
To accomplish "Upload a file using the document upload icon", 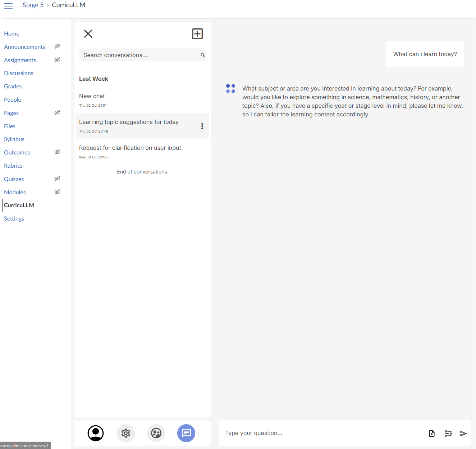I will (431, 433).
